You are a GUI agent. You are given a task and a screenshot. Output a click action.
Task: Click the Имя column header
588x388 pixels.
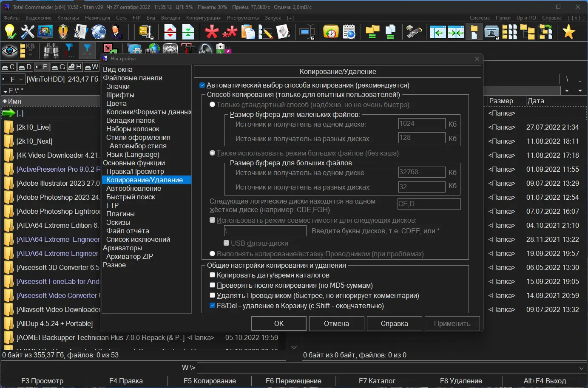[50, 101]
